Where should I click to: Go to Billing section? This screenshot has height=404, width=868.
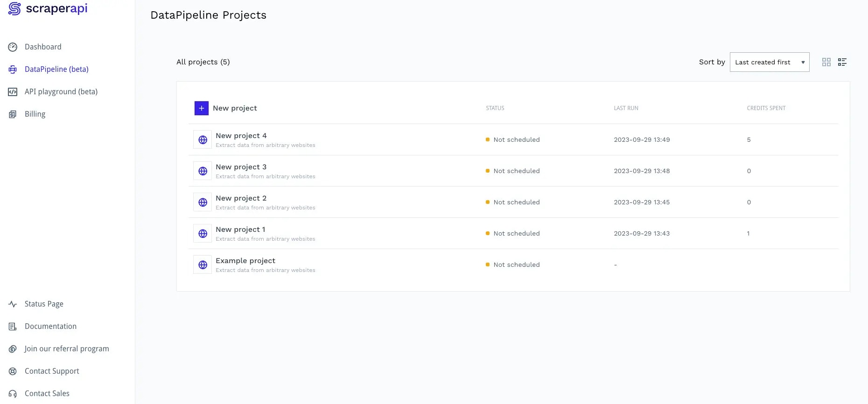click(35, 114)
